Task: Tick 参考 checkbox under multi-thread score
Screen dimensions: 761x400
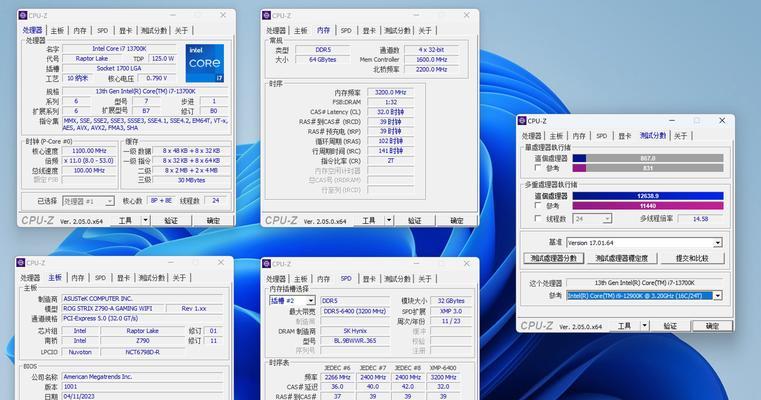Action: [537, 205]
